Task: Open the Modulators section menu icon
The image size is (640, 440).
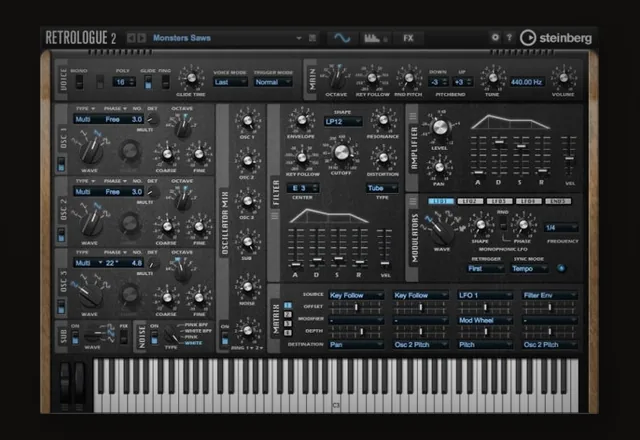Action: click(x=413, y=201)
